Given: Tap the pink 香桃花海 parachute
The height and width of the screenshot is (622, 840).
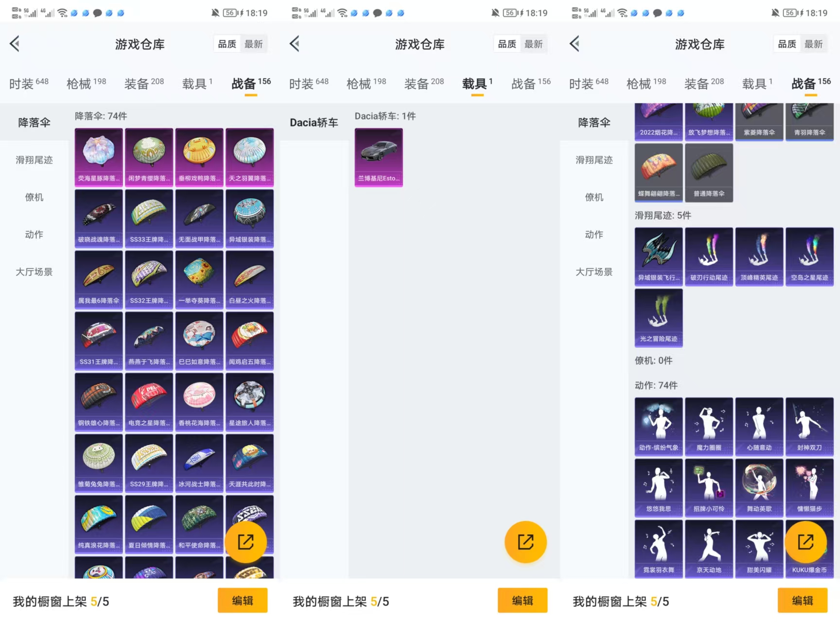Looking at the screenshot, I should [x=199, y=402].
